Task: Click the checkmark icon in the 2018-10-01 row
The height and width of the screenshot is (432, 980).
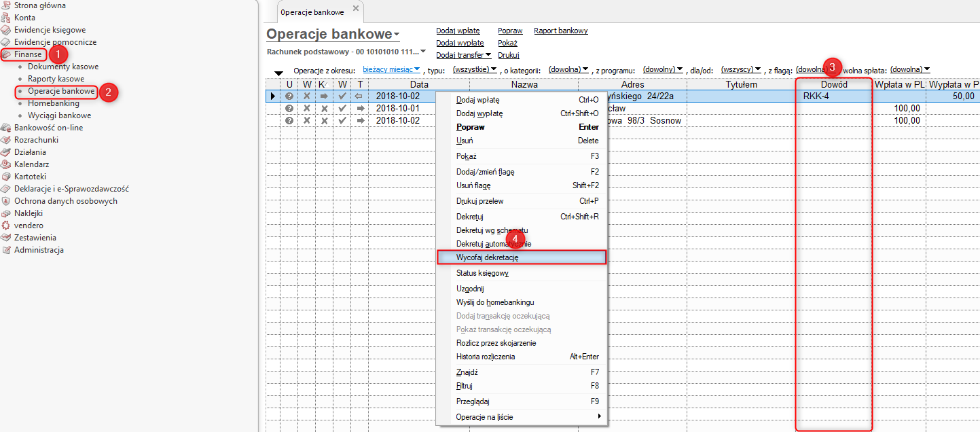Action: coord(342,109)
